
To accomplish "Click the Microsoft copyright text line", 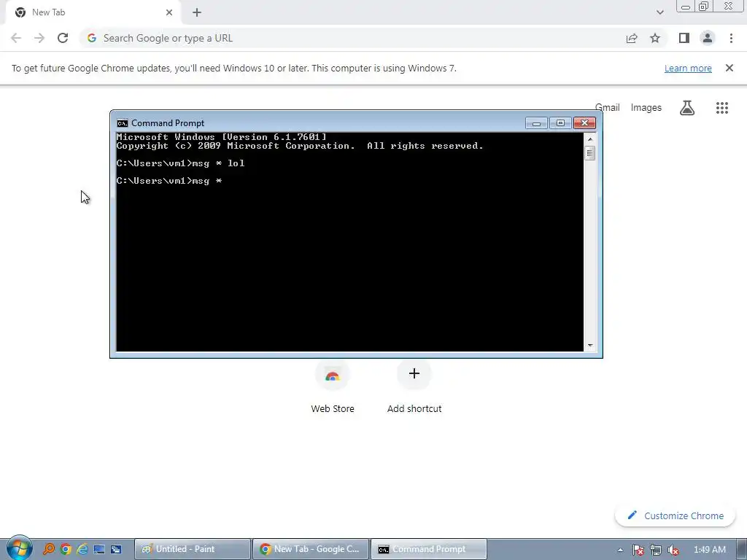I will (300, 146).
